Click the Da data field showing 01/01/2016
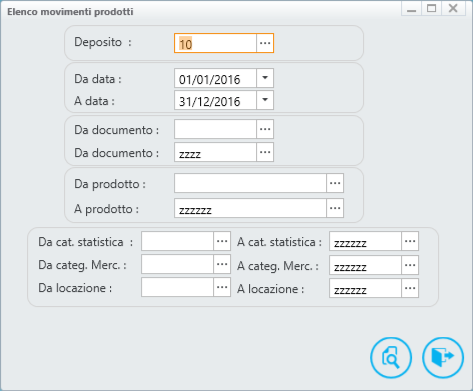 [x=215, y=78]
